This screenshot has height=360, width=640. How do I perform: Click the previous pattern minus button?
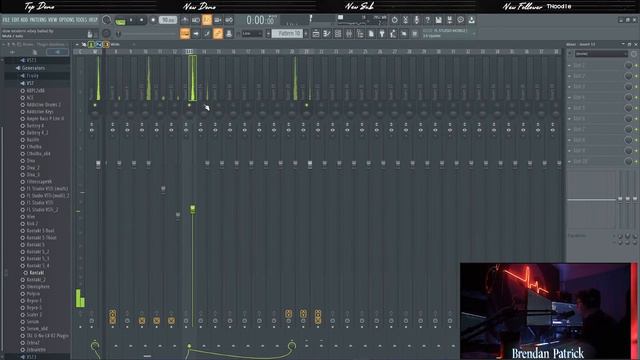268,33
